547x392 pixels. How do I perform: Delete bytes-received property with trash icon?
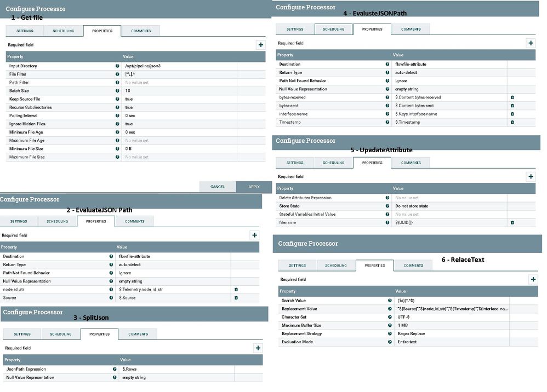(x=512, y=97)
